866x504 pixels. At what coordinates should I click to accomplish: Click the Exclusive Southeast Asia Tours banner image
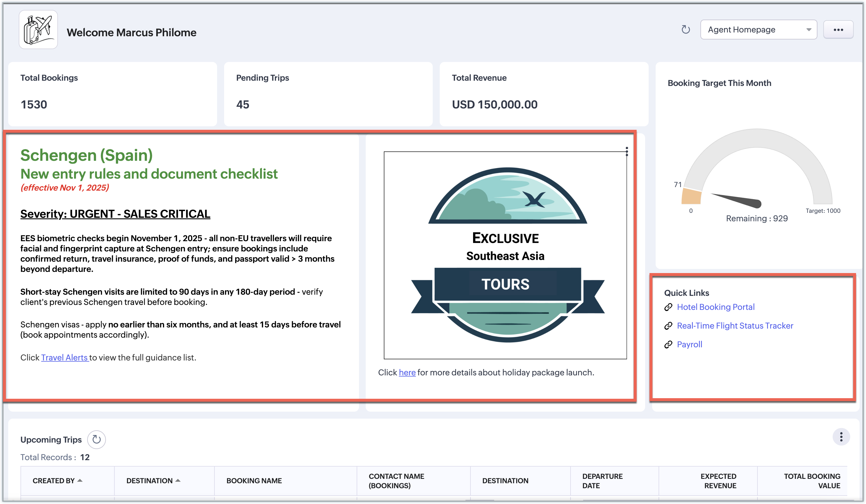tap(505, 255)
